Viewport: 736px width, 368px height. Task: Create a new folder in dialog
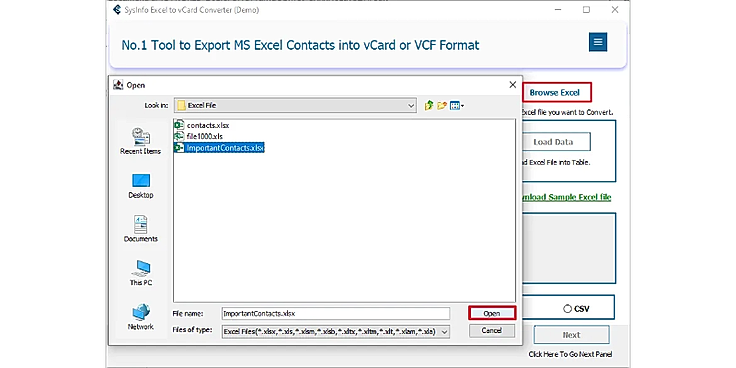[441, 106]
